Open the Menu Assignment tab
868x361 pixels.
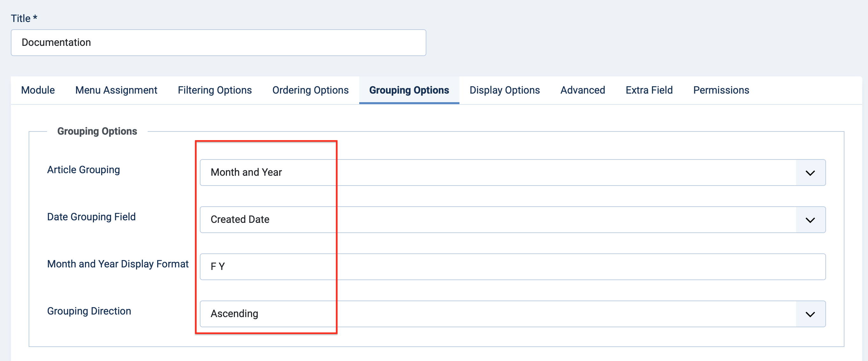pos(116,90)
